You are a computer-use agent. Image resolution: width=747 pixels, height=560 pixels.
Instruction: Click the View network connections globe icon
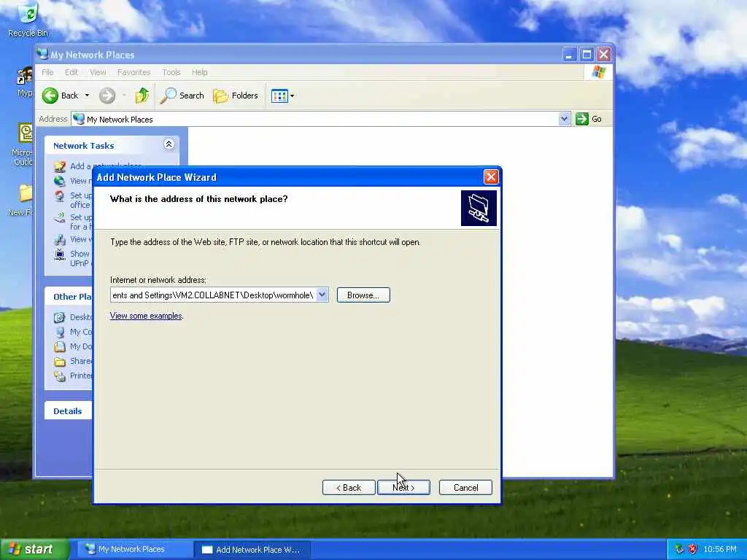coord(60,181)
